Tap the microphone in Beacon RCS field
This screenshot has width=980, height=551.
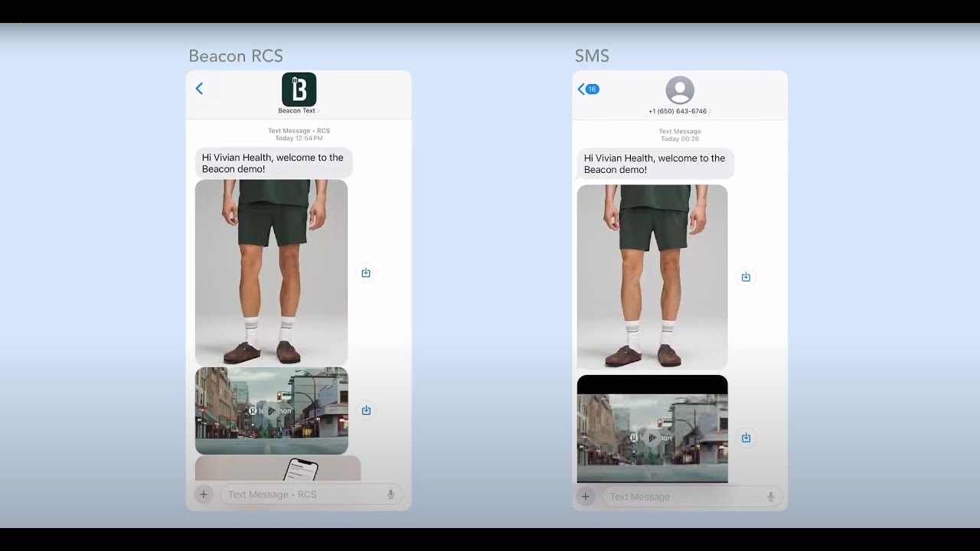(x=390, y=494)
